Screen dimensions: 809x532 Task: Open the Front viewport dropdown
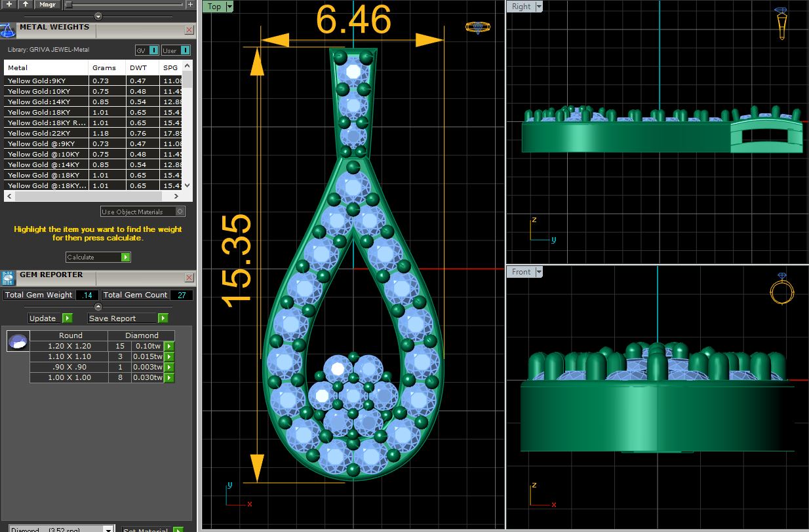point(539,272)
